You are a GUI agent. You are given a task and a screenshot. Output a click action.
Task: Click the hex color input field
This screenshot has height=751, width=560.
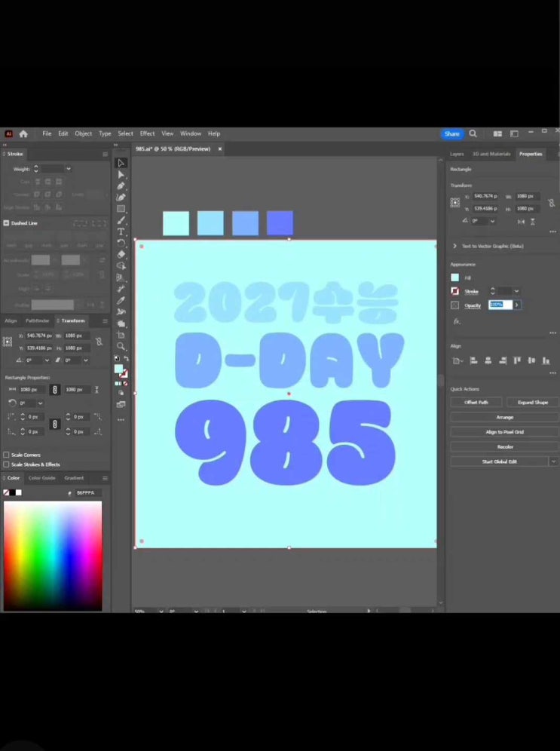87,492
